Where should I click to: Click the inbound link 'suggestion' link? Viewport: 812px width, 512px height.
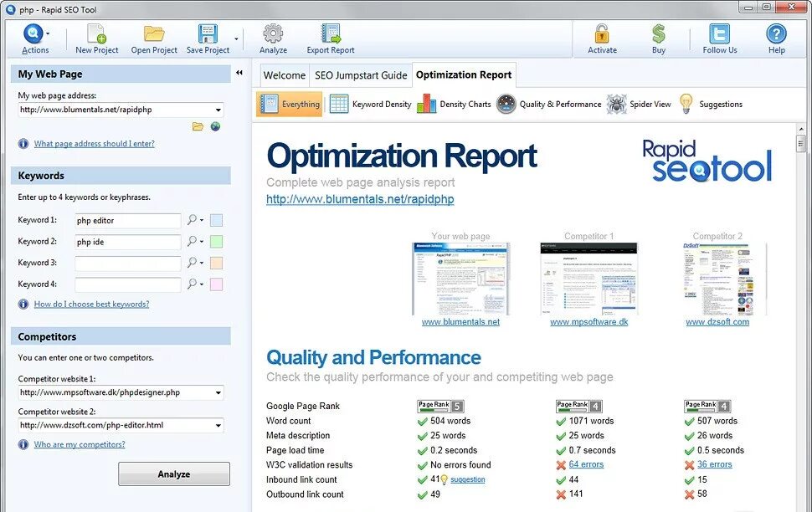click(468, 479)
